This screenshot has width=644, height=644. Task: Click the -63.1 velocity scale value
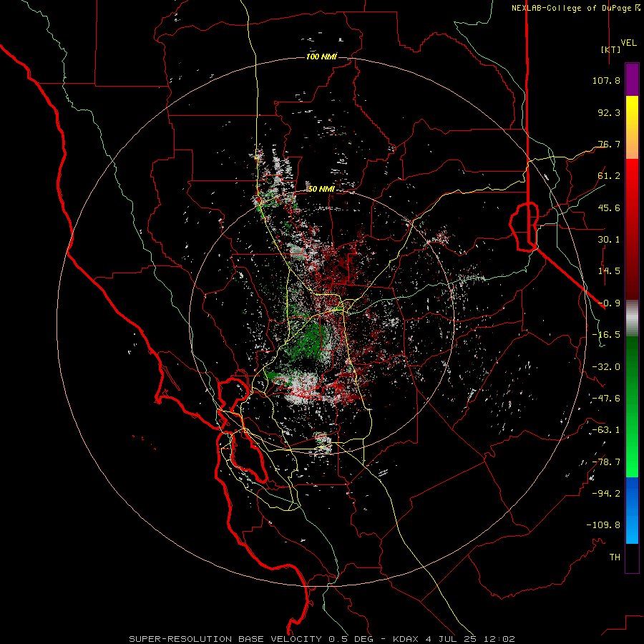click(606, 430)
